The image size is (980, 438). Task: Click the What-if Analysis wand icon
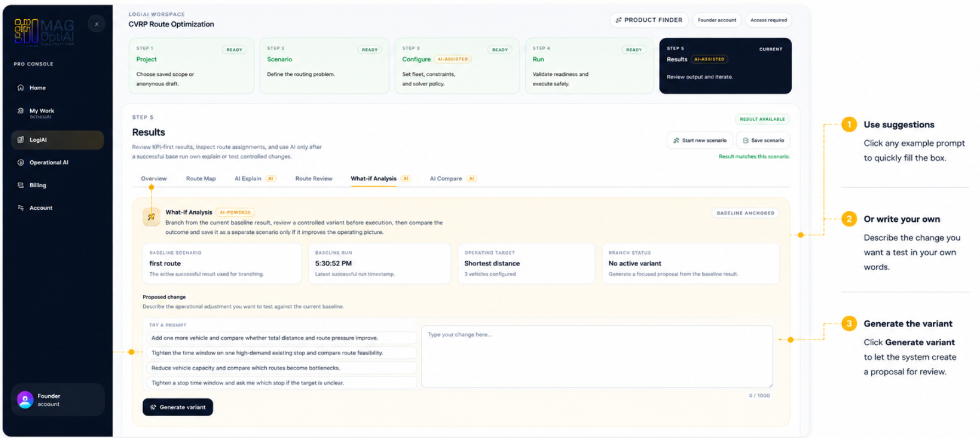[151, 217]
